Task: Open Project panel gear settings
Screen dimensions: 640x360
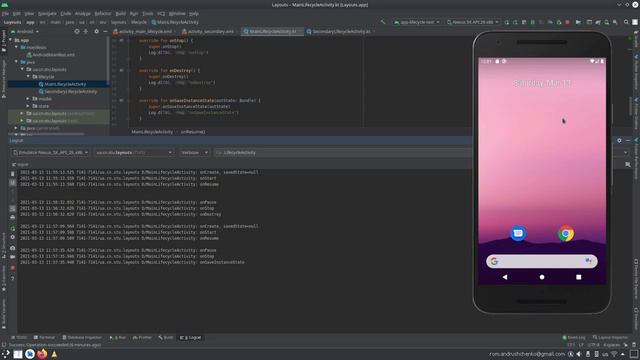Action: (96, 31)
